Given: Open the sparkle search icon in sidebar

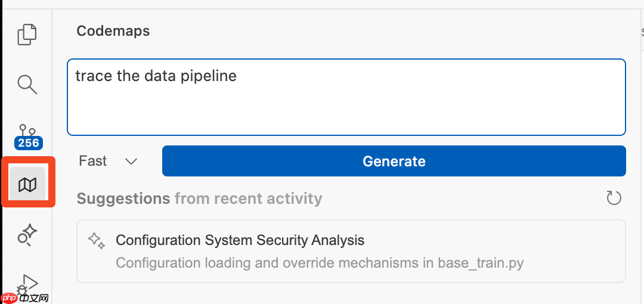Looking at the screenshot, I should click(27, 234).
